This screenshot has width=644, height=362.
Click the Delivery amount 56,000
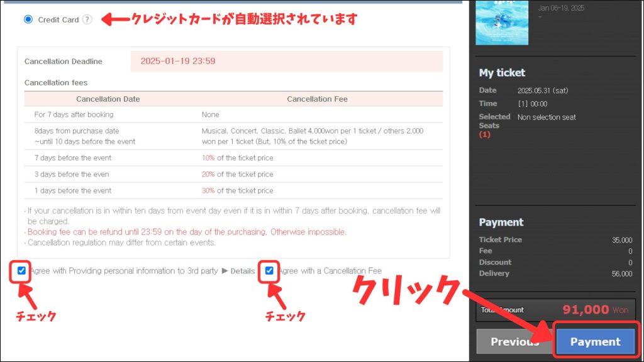click(621, 273)
